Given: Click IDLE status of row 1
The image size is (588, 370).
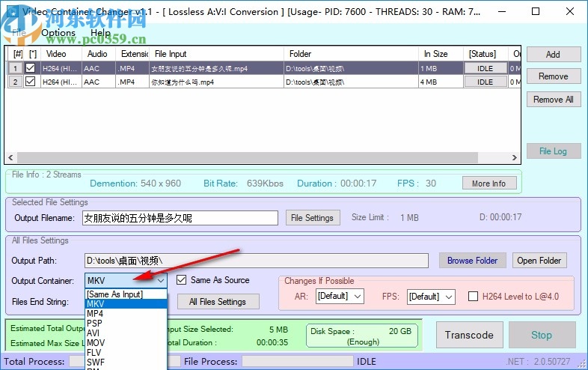Looking at the screenshot, I should pos(485,68).
